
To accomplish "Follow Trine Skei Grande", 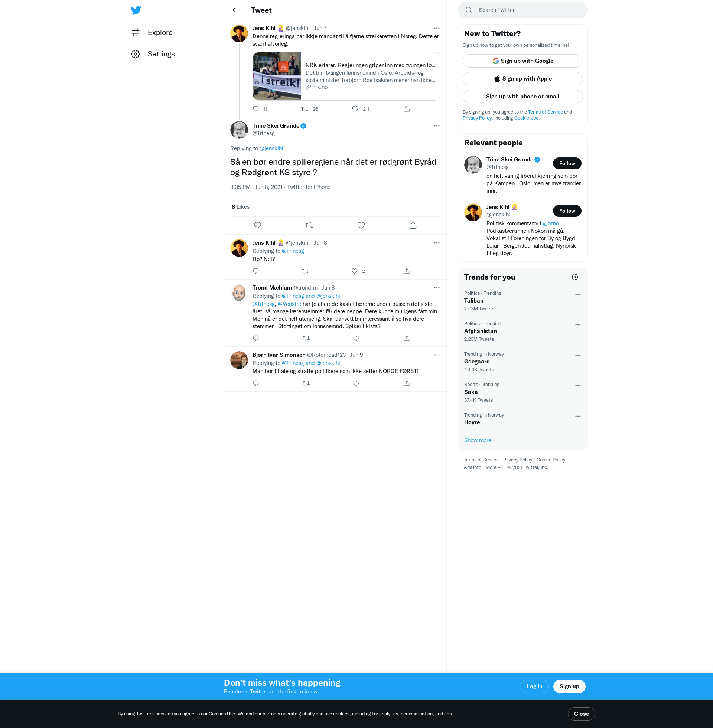I will pos(567,164).
